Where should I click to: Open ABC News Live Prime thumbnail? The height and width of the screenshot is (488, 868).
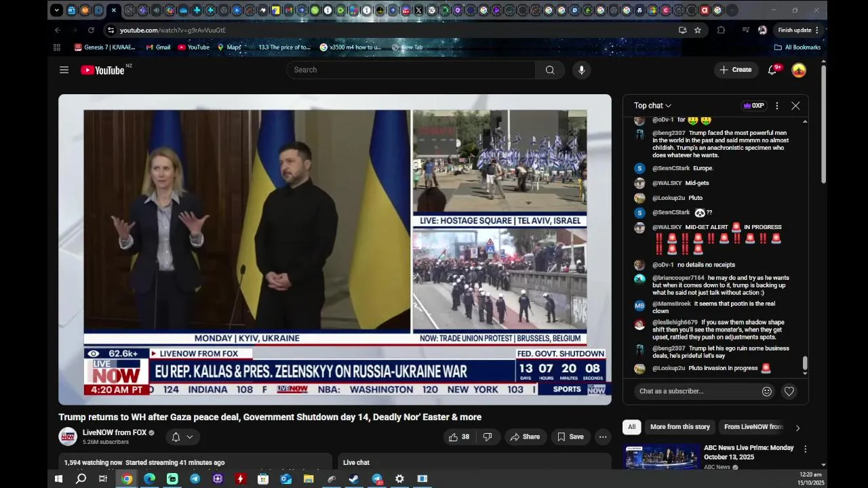(662, 457)
